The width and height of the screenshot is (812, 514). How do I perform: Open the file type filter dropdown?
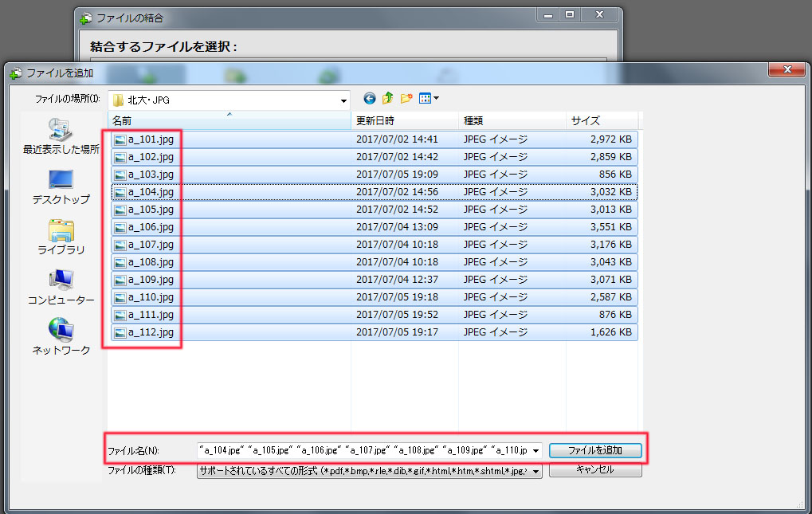click(x=535, y=472)
